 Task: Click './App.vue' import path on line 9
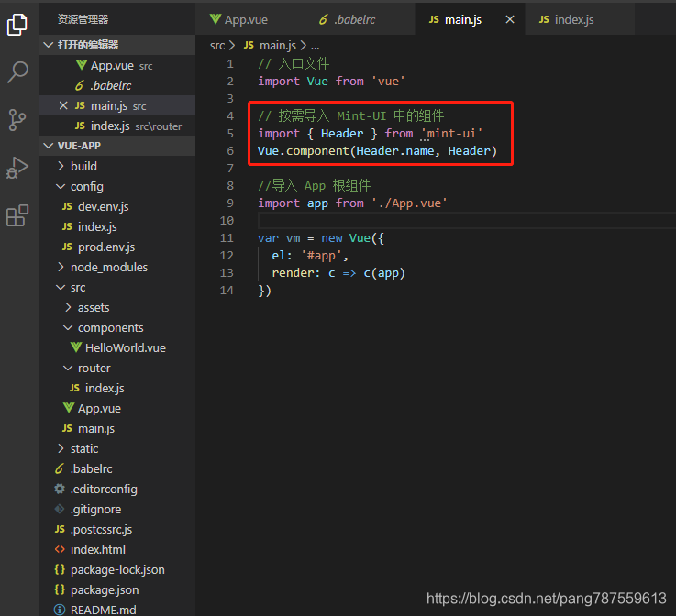pos(410,203)
